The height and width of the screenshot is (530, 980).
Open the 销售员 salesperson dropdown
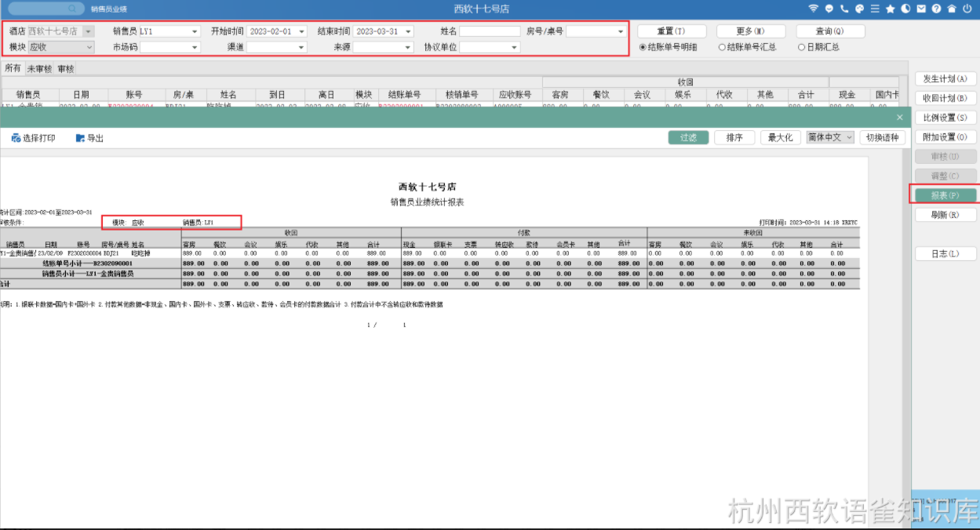[x=195, y=31]
